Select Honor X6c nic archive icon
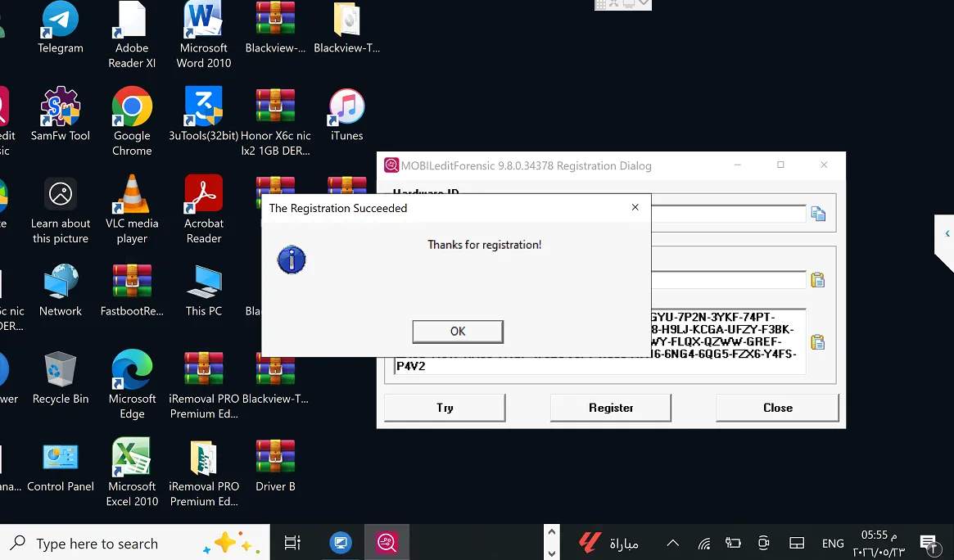Viewport: 954px width, 560px height. click(x=276, y=122)
